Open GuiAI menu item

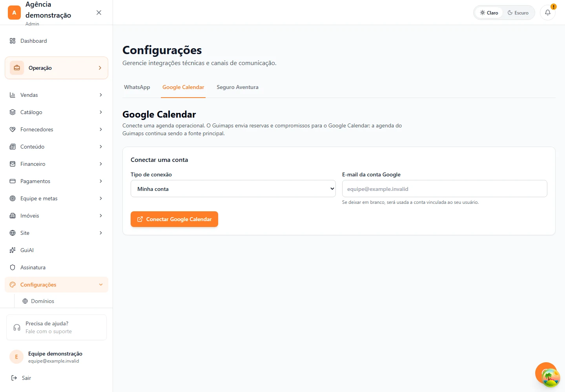pyautogui.click(x=56, y=250)
